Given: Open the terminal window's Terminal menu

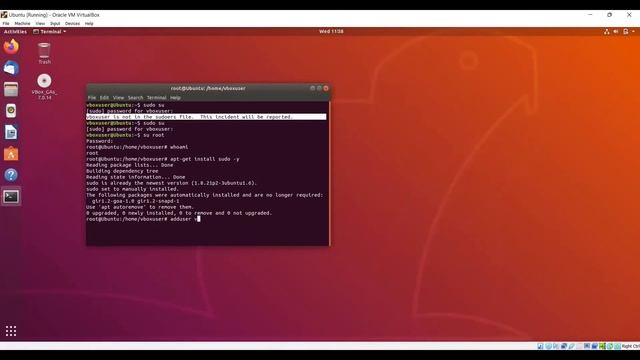Looking at the screenshot, I should coord(156,98).
